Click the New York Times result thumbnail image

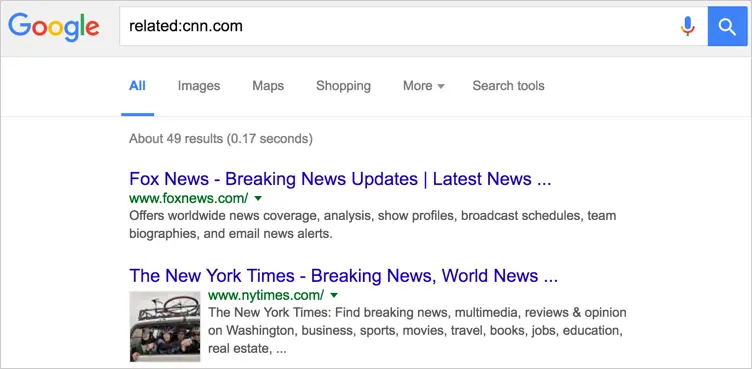tap(165, 326)
